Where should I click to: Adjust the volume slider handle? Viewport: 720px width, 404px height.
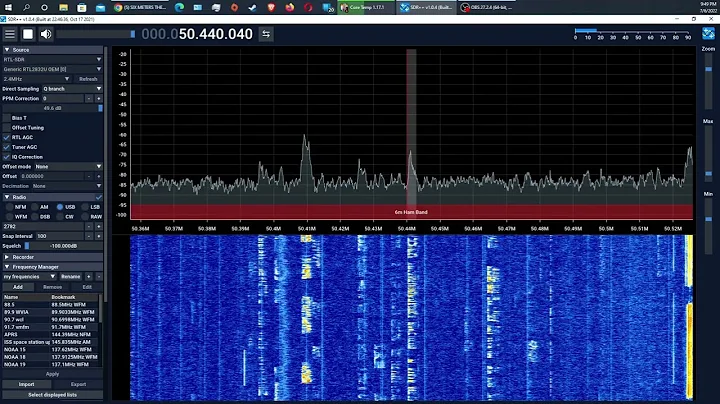pos(133,34)
